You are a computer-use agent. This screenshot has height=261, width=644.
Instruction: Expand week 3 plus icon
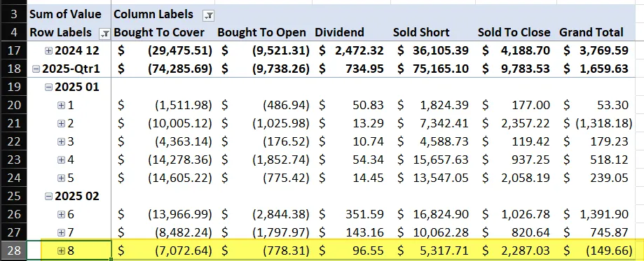click(x=61, y=141)
